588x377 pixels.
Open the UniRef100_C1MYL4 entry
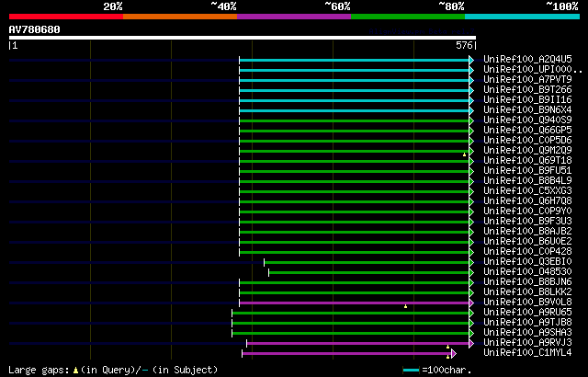527,352
